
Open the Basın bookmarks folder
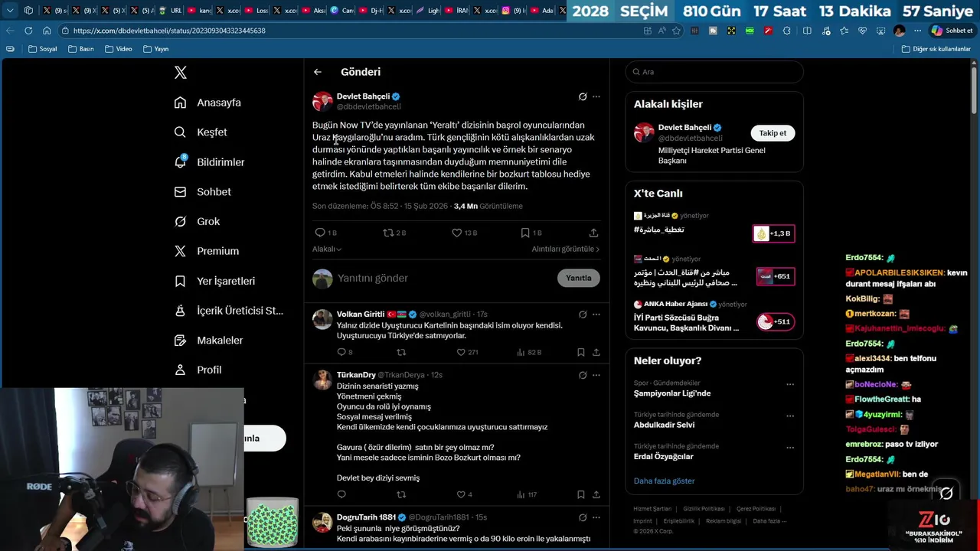(x=81, y=49)
